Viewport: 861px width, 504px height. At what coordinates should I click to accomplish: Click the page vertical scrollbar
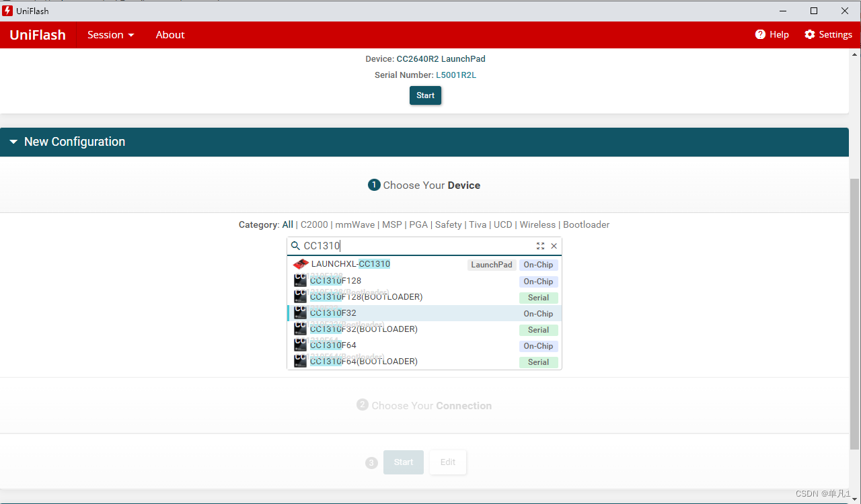(x=855, y=314)
